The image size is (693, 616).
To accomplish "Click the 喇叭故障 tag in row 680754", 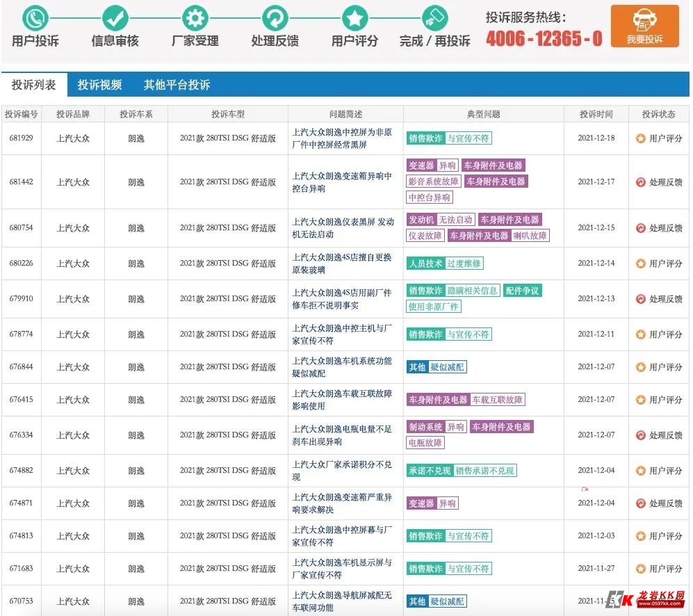I will pos(530,236).
